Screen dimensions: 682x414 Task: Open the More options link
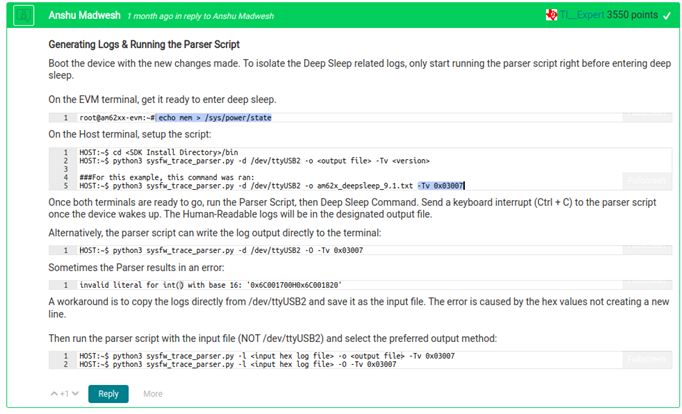tap(153, 394)
